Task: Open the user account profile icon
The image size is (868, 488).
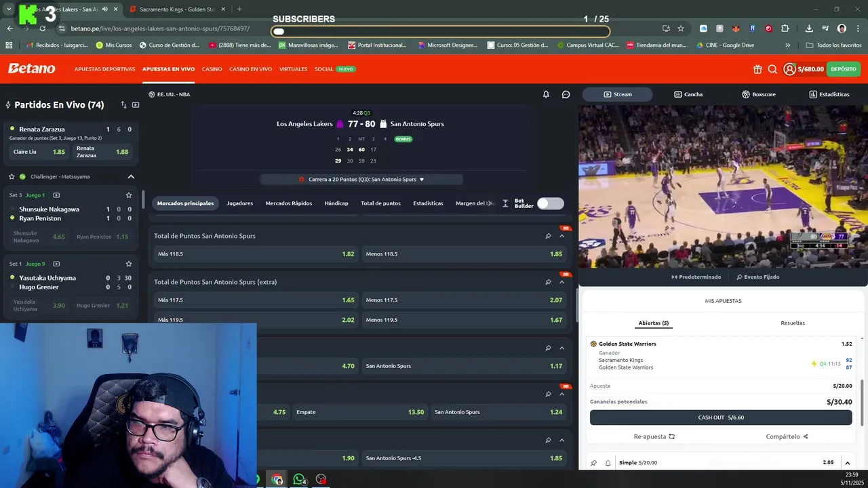Action: (x=789, y=69)
